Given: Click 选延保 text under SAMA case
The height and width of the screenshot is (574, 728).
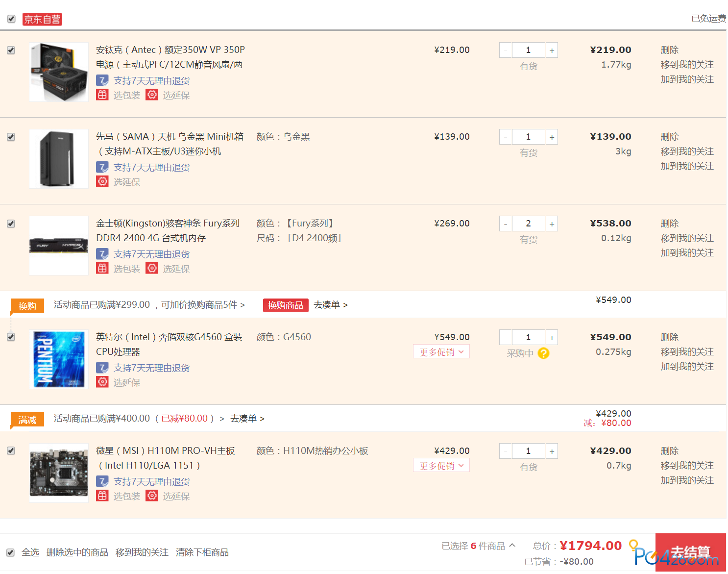Looking at the screenshot, I should pyautogui.click(x=127, y=182).
